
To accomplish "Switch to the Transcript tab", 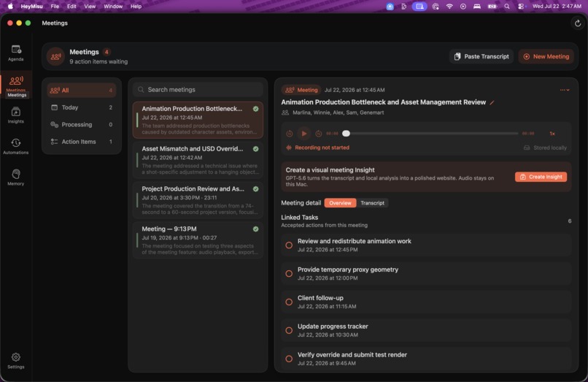I will pyautogui.click(x=372, y=203).
